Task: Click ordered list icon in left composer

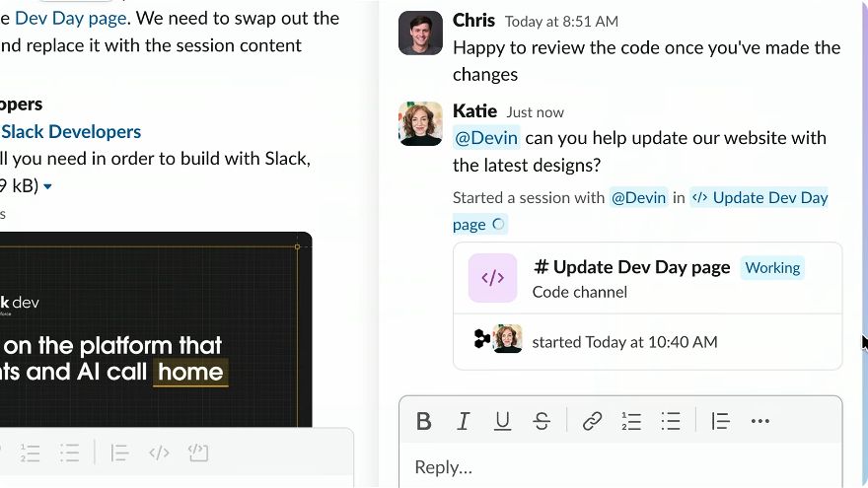Action: (31, 453)
